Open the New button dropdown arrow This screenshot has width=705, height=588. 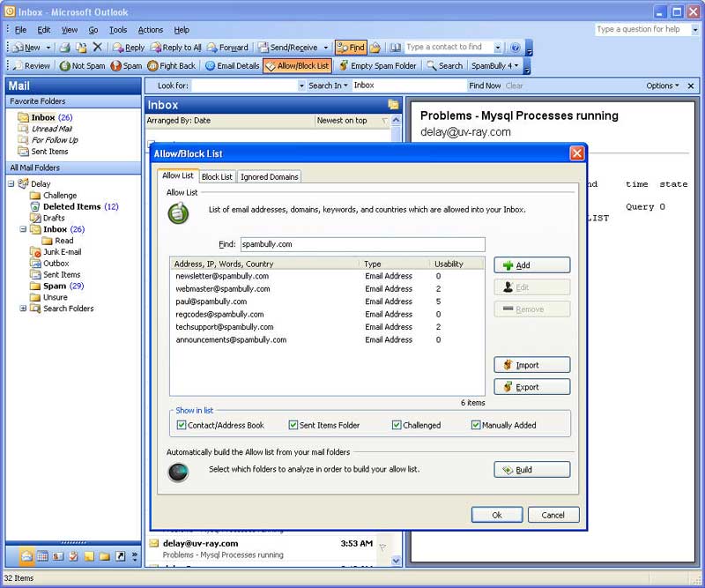pyautogui.click(x=48, y=48)
